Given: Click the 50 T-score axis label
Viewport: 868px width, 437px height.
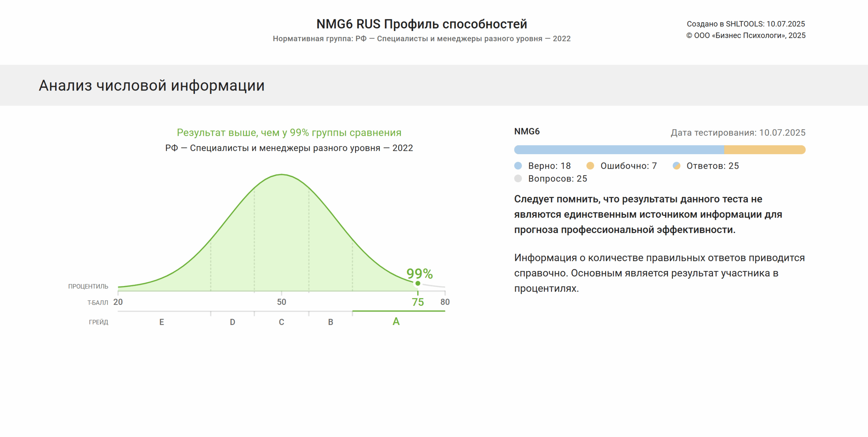Looking at the screenshot, I should [x=281, y=302].
